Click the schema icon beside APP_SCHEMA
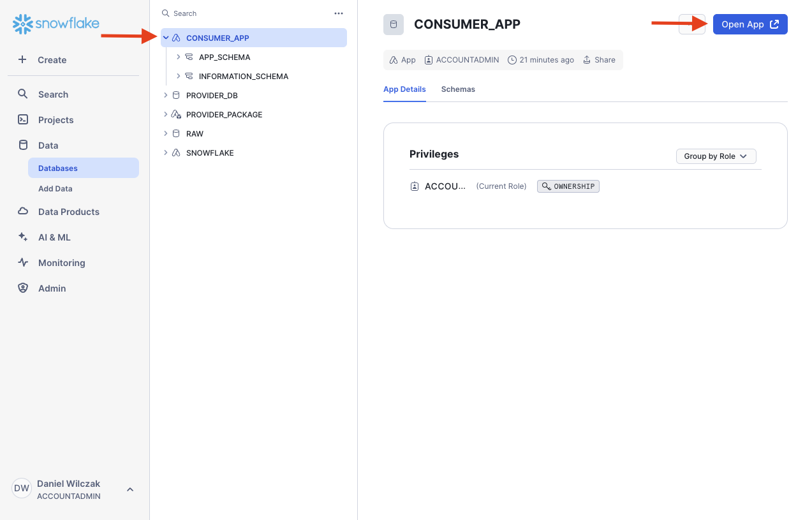 click(189, 57)
